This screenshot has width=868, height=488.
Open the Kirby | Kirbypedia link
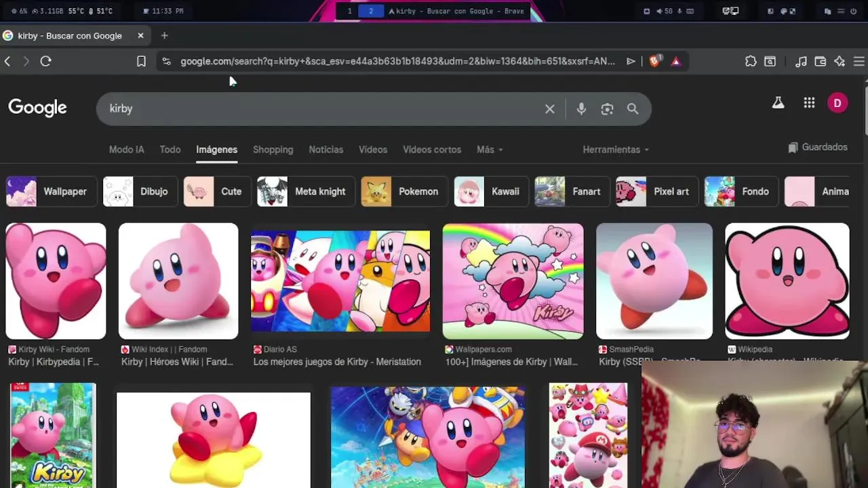point(54,362)
